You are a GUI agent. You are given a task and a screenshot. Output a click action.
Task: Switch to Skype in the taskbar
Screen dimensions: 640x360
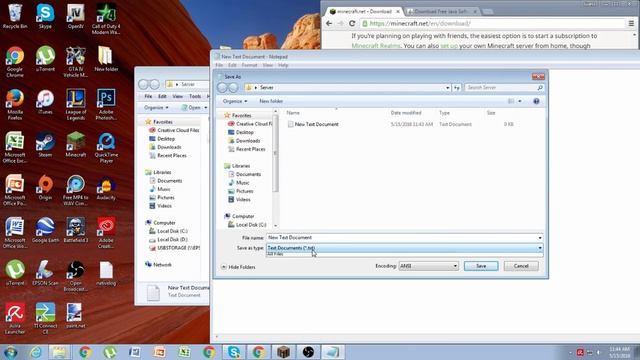point(234,352)
